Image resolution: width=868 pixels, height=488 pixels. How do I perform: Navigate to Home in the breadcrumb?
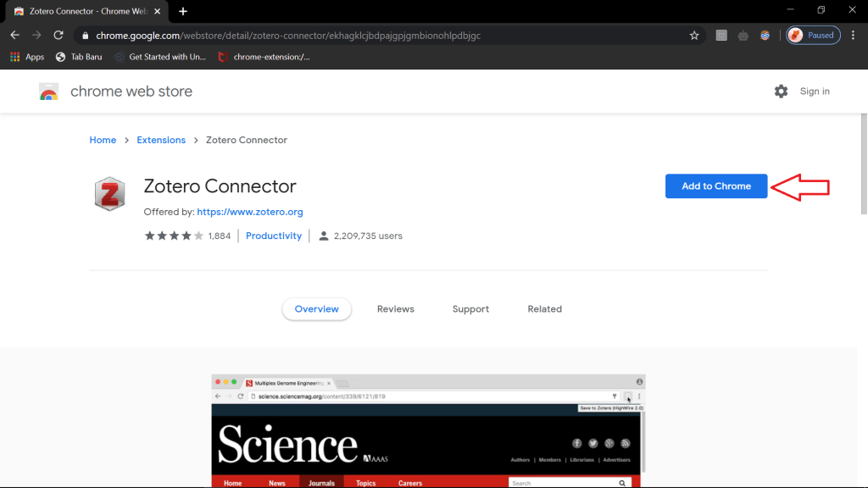[x=103, y=140]
